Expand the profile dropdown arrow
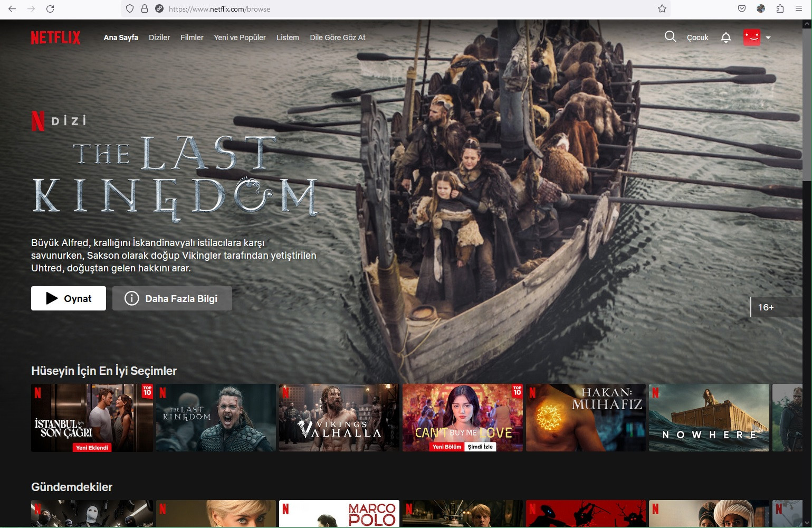812x528 pixels. pos(768,37)
